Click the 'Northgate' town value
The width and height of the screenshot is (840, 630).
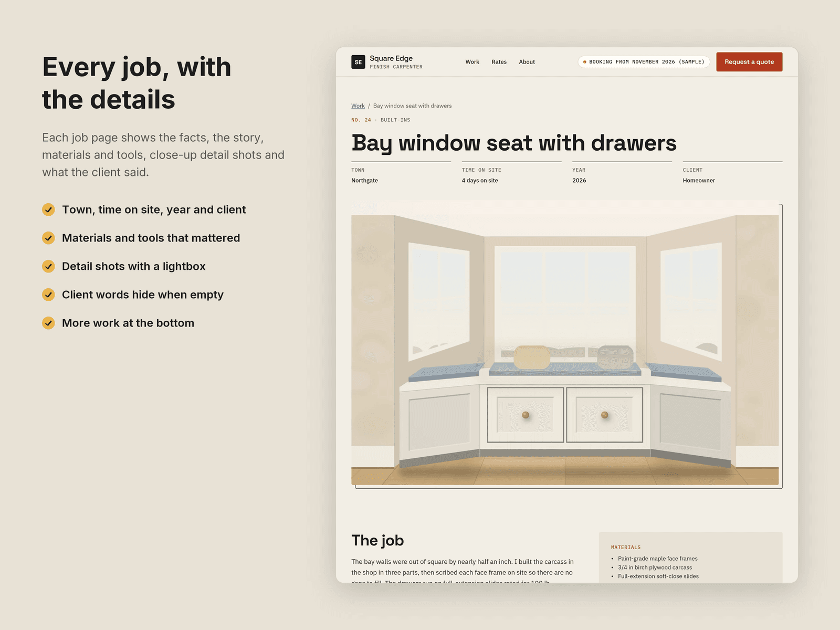pyautogui.click(x=364, y=181)
